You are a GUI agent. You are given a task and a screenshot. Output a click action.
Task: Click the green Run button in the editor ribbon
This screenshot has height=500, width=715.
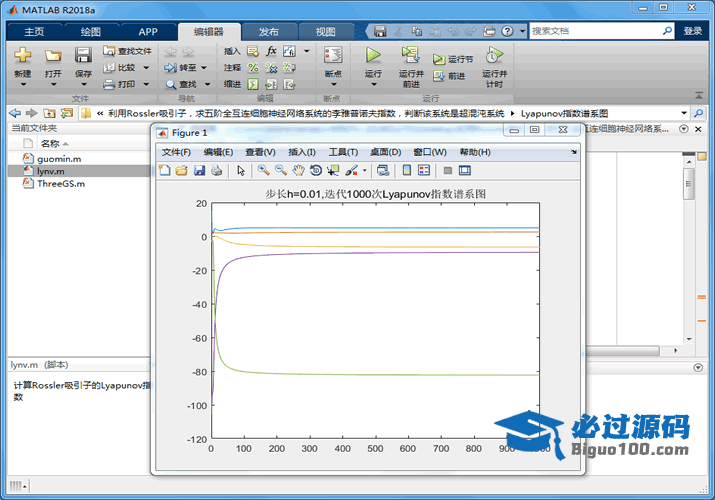373,56
